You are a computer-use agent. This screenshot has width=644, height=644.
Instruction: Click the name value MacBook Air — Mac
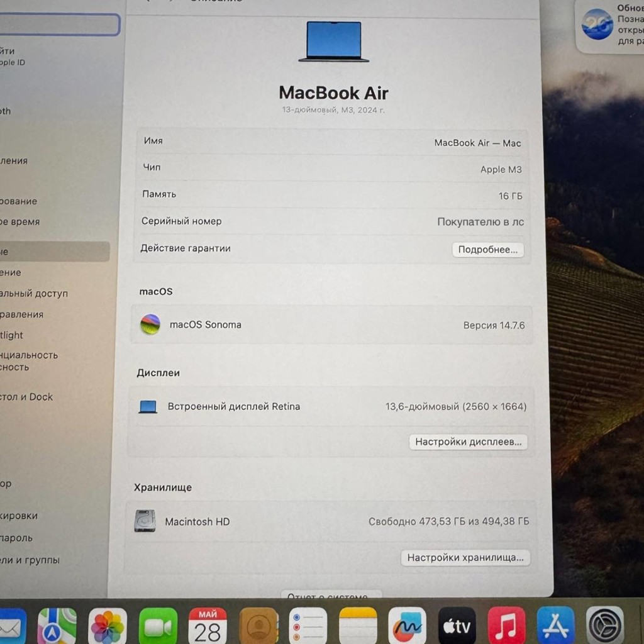[x=478, y=143]
